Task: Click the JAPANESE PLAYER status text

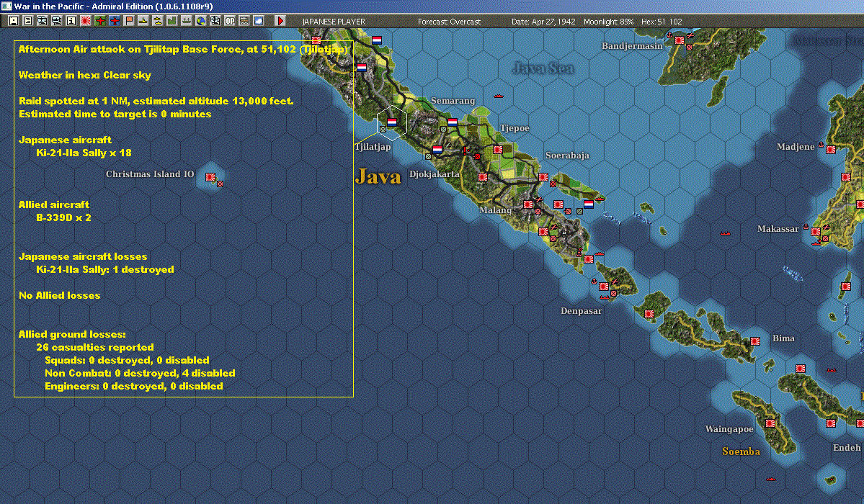Action: tap(334, 22)
